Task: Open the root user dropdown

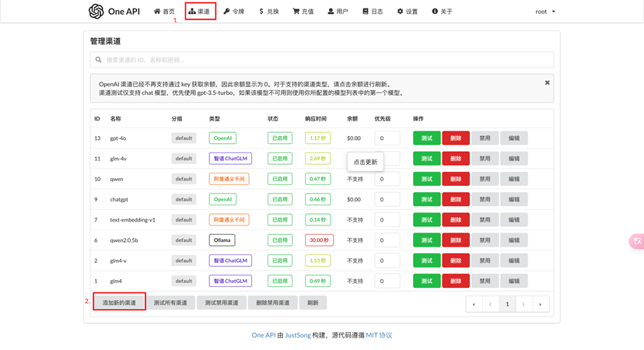Action: click(x=545, y=12)
